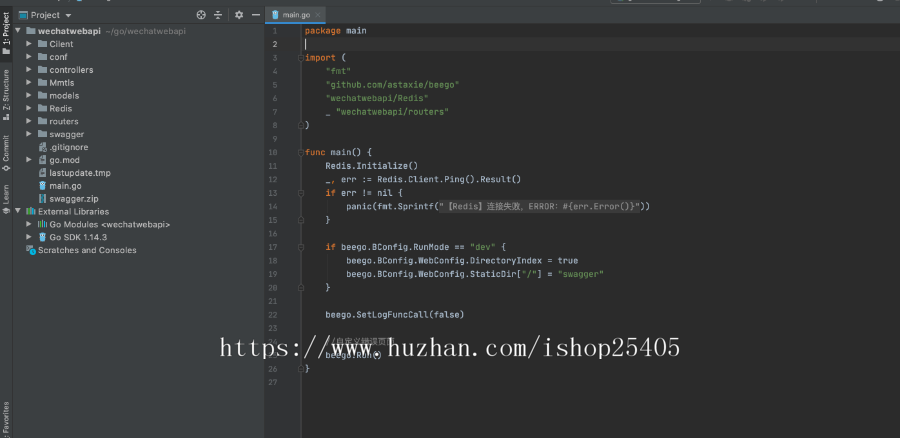Click the collapse all icon in Project panel
The image size is (900, 438).
[x=218, y=15]
